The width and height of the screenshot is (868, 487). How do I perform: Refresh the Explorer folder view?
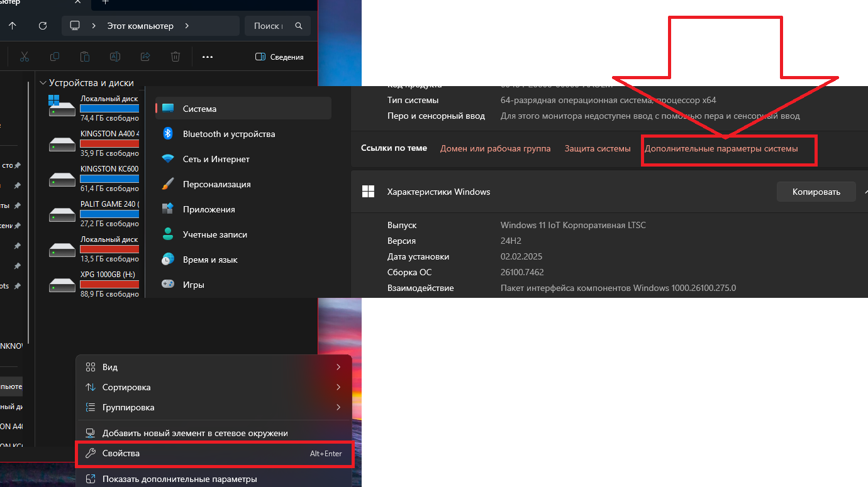(x=43, y=26)
